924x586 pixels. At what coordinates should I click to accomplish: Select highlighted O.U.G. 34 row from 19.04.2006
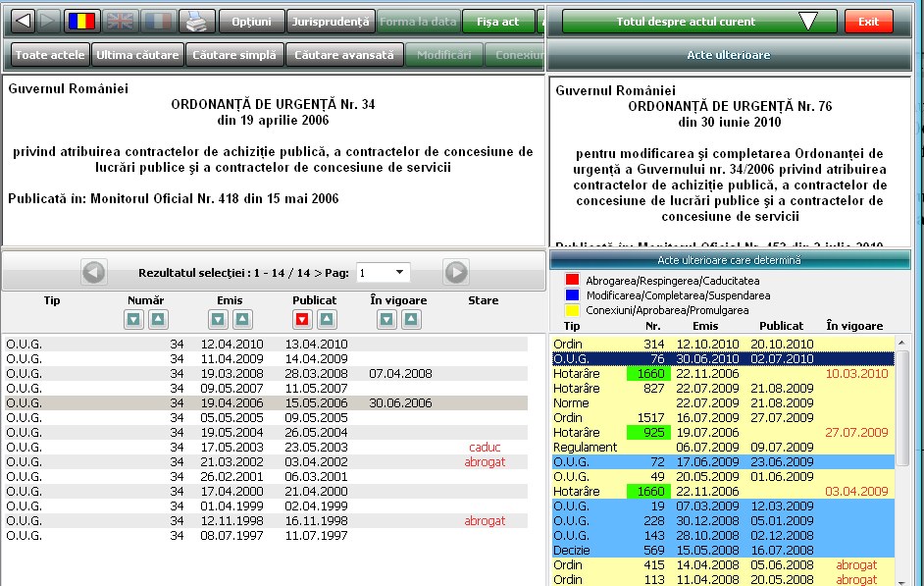click(267, 402)
